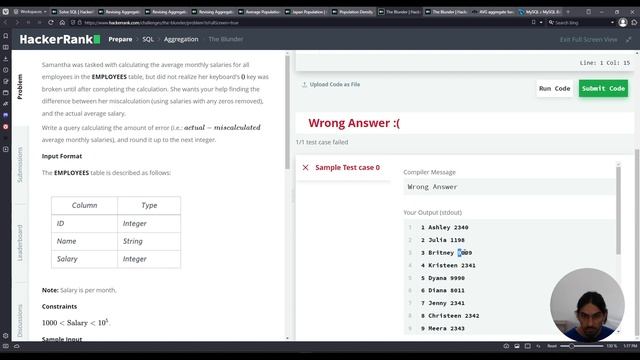The height and width of the screenshot is (360, 640).
Task: Click the HackerRank logo
Action: [60, 39]
